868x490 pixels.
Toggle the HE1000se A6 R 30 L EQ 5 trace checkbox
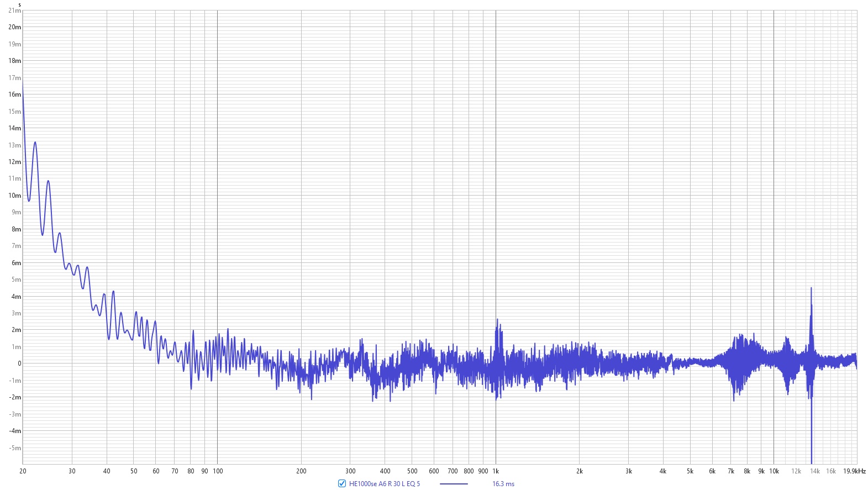tap(342, 483)
